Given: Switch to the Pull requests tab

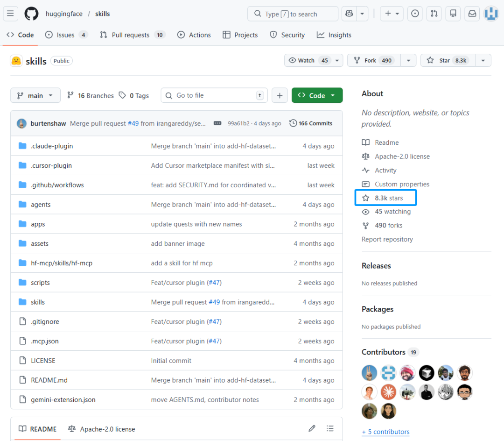Looking at the screenshot, I should coord(130,35).
